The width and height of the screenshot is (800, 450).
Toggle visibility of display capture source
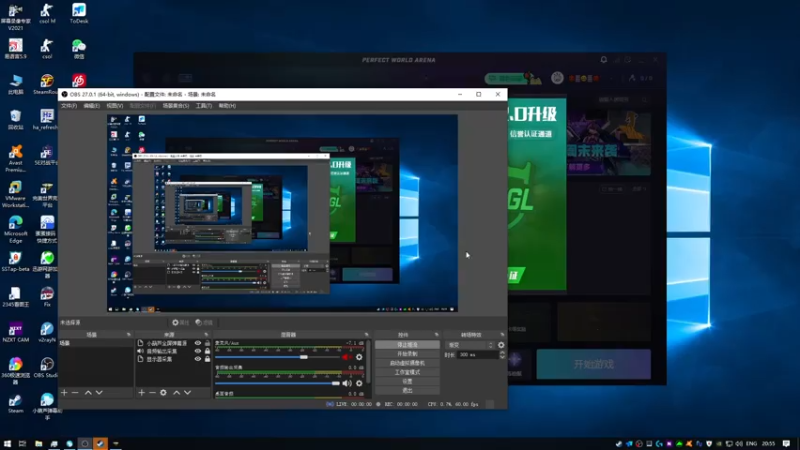pos(197,359)
